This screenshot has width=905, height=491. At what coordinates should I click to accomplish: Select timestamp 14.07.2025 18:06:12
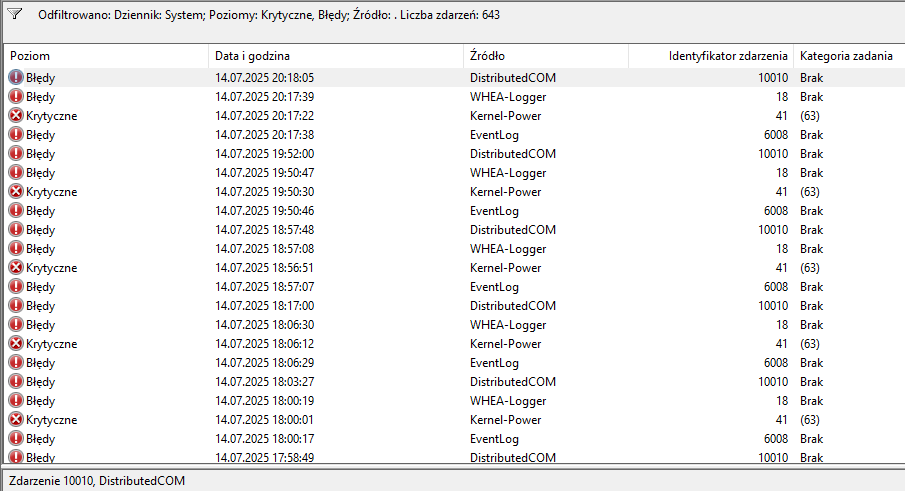click(264, 344)
